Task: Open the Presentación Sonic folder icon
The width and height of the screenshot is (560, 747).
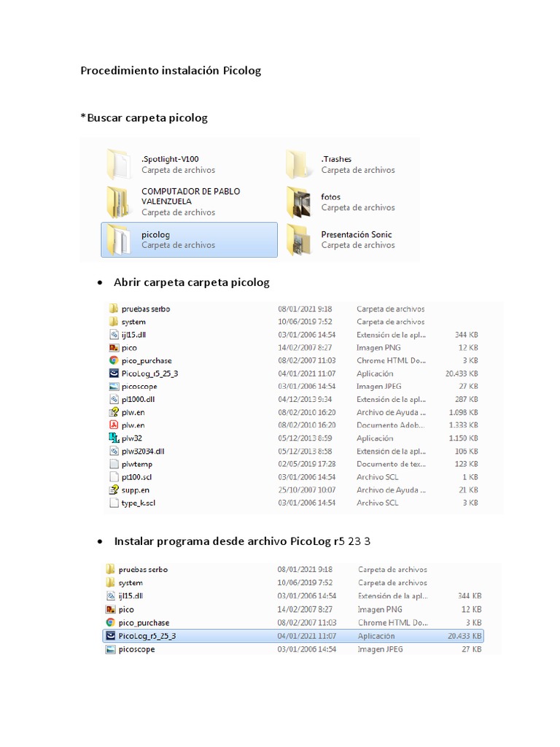Action: [298, 239]
